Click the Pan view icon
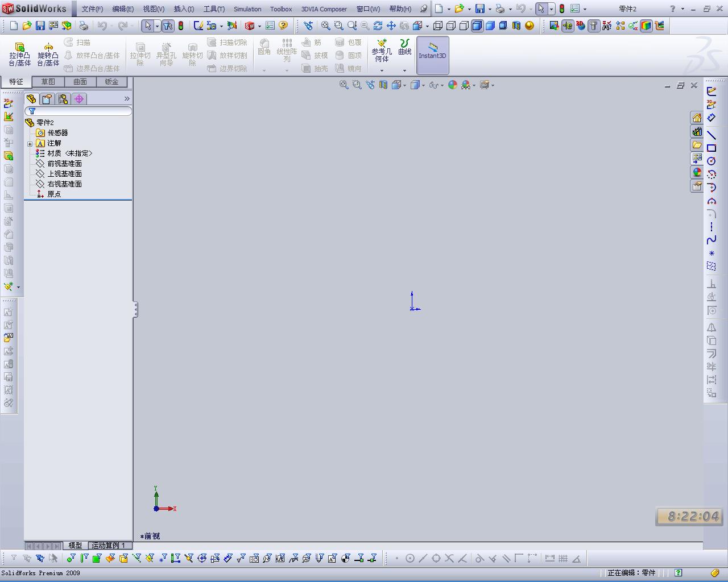Viewport: 728px width, 582px height. click(x=391, y=26)
